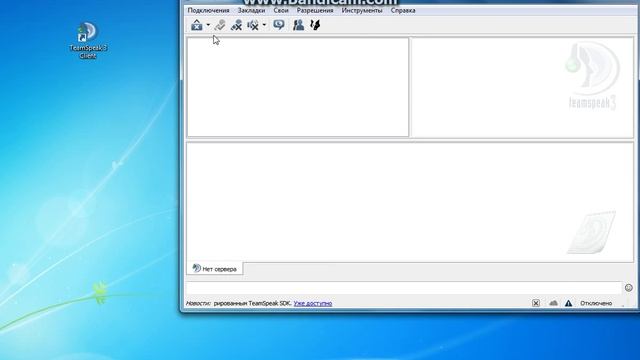
Task: Click the last black toolbar icon
Action: (x=315, y=25)
